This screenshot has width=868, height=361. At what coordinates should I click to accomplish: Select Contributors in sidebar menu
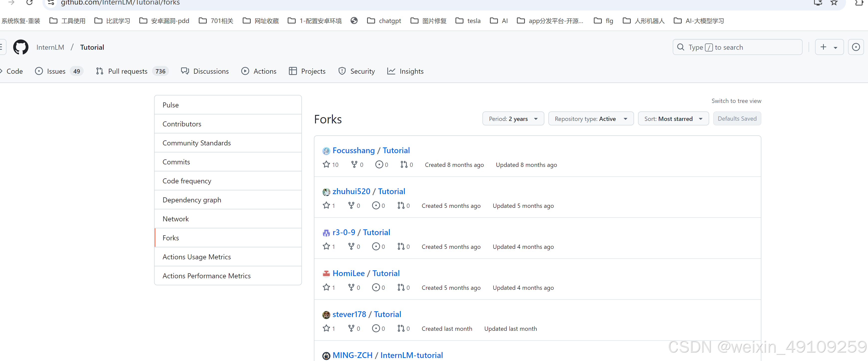[182, 124]
